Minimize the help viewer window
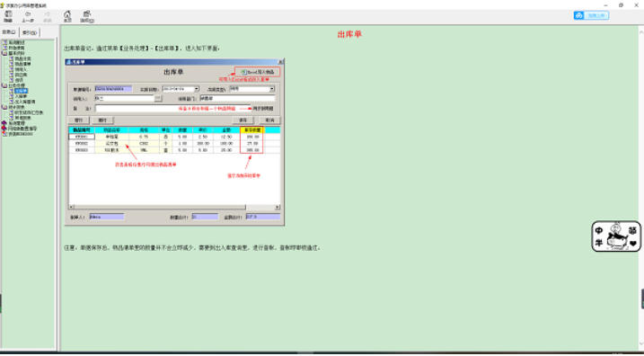The image size is (644, 356). tap(605, 5)
